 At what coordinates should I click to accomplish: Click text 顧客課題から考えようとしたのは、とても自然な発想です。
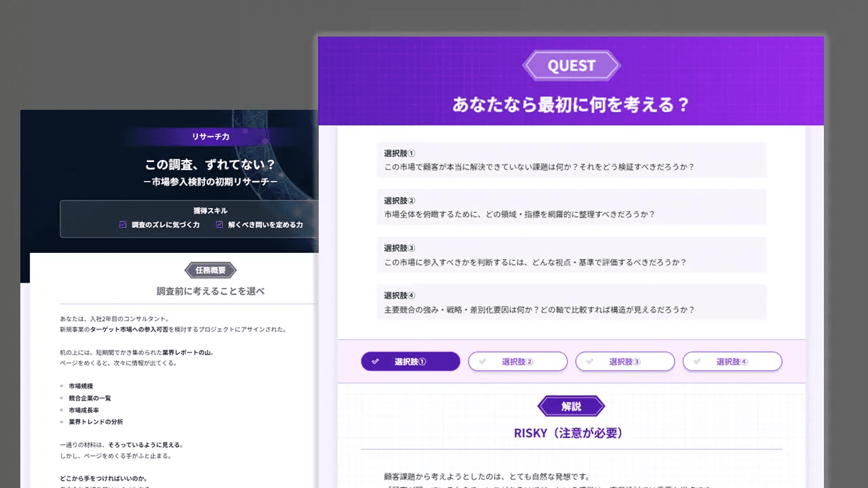click(x=487, y=476)
